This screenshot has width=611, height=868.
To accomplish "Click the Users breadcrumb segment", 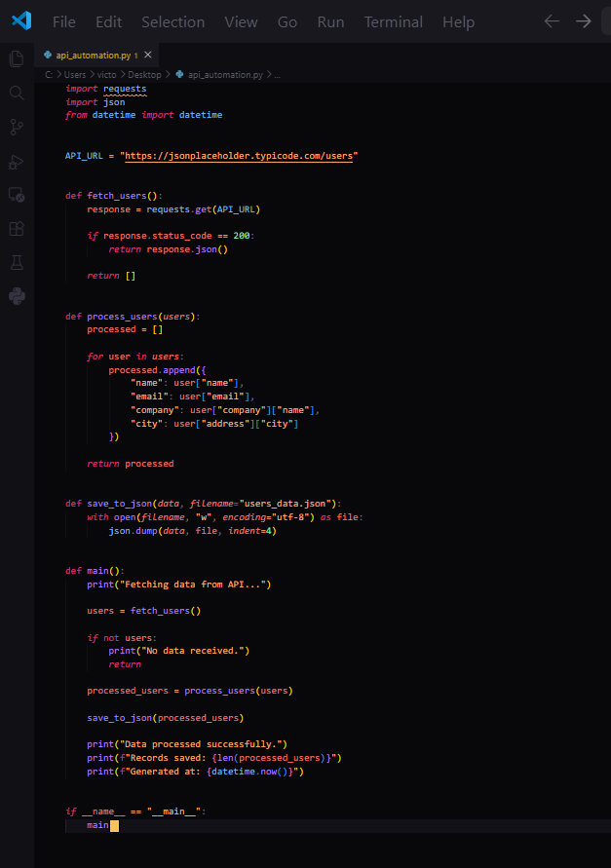I will coord(75,75).
